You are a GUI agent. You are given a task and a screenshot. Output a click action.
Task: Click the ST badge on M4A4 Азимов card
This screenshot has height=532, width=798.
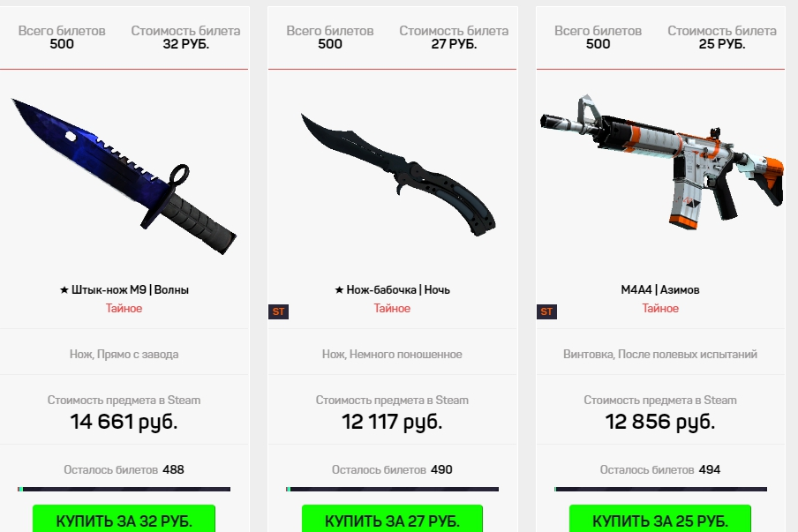pyautogui.click(x=546, y=311)
